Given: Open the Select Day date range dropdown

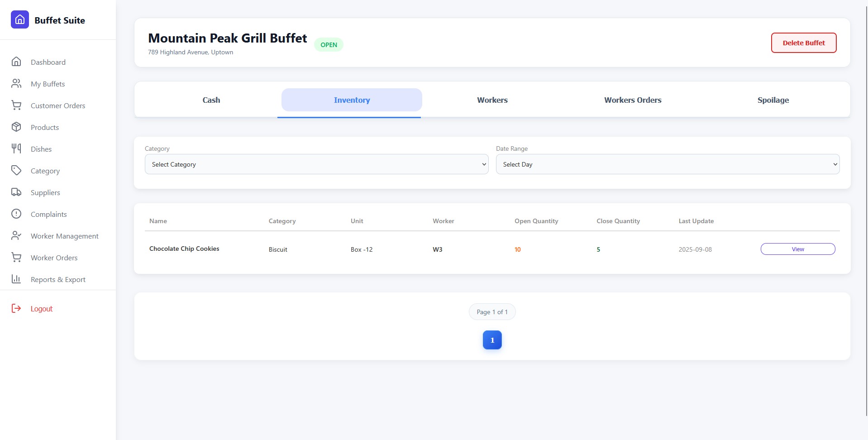Looking at the screenshot, I should click(667, 164).
